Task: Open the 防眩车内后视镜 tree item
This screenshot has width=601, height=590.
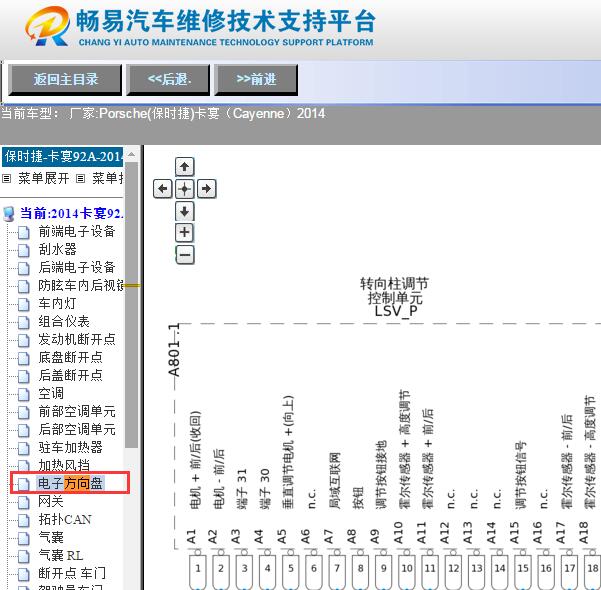Action: (81, 285)
